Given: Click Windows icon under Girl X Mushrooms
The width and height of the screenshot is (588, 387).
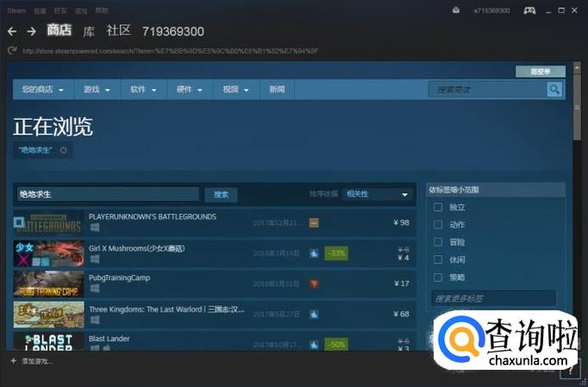Looking at the screenshot, I should tap(95, 259).
